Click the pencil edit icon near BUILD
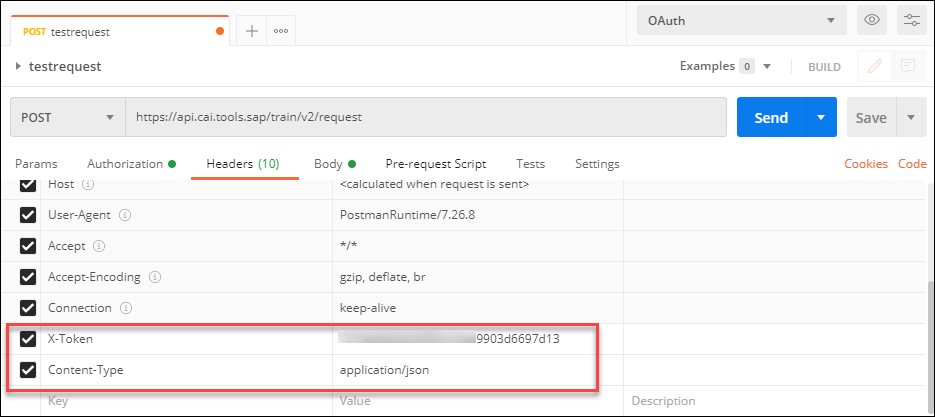The width and height of the screenshot is (935, 417). pyautogui.click(x=875, y=67)
